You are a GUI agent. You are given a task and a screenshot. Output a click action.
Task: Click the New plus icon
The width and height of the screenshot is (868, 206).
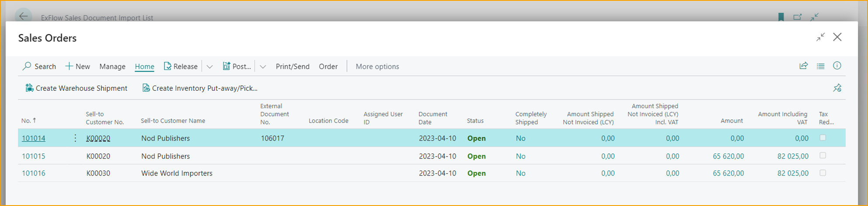pyautogui.click(x=69, y=66)
